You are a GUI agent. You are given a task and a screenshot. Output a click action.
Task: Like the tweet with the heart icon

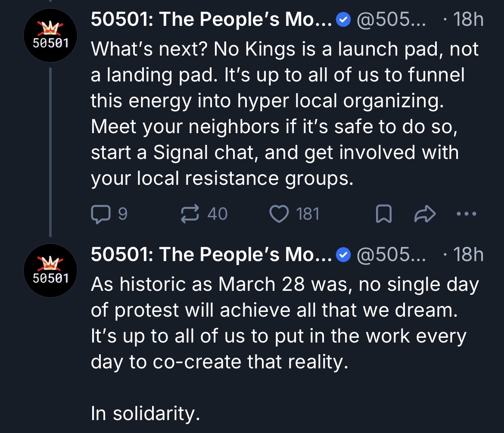(x=279, y=214)
